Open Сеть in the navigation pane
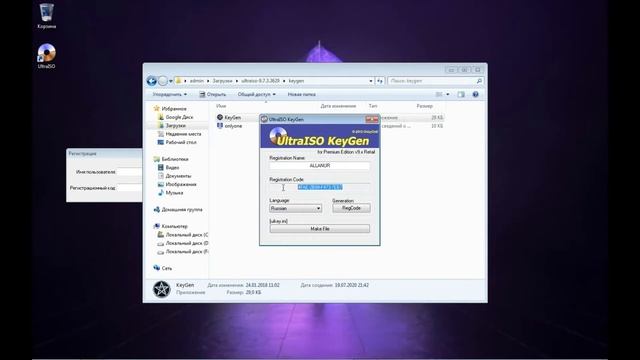The width and height of the screenshot is (640, 360). [x=167, y=268]
